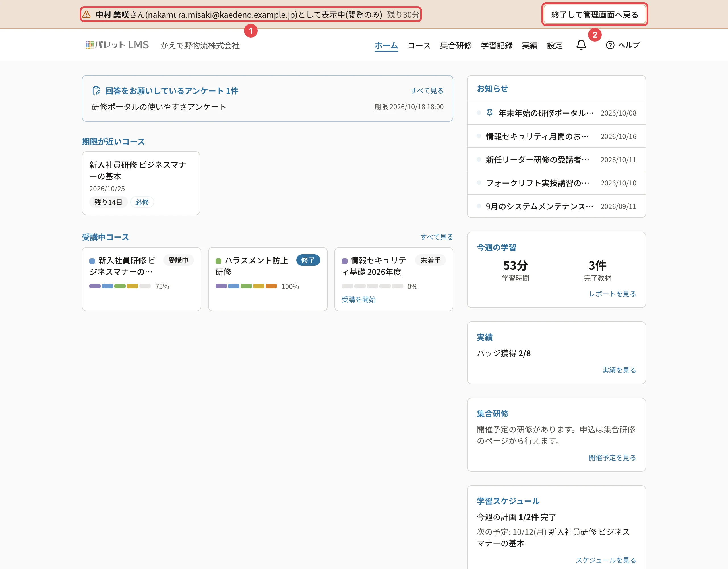Click the warning triangle icon in the banner

coord(87,14)
